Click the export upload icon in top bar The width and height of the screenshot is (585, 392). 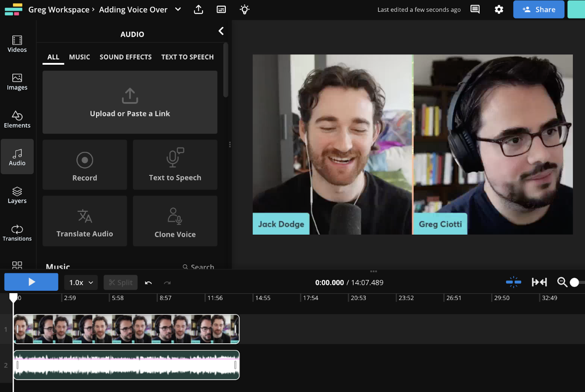click(x=198, y=9)
